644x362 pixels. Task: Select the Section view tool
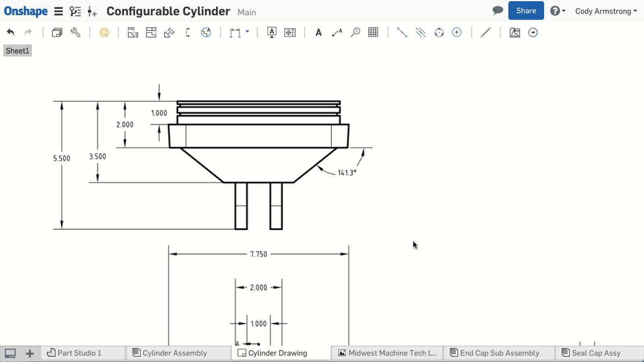tap(151, 33)
